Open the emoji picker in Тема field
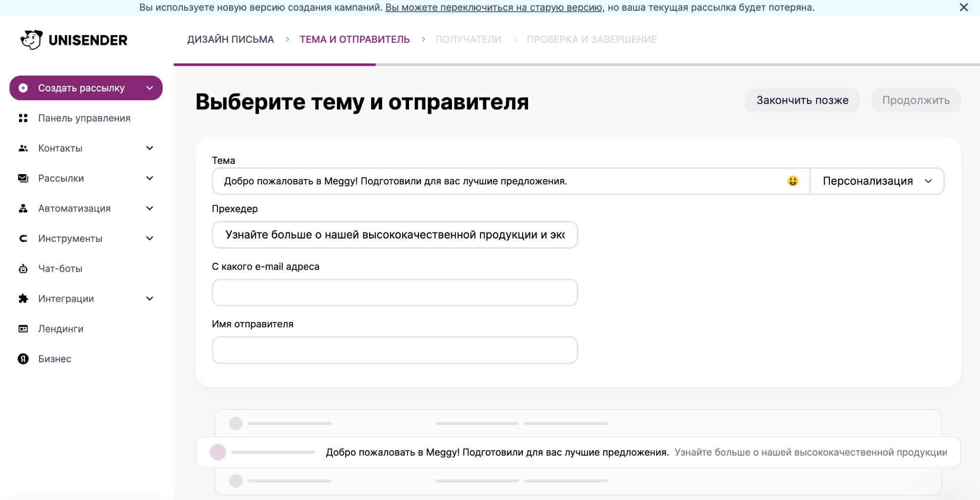Viewport: 980px width, 500px height. pos(793,181)
